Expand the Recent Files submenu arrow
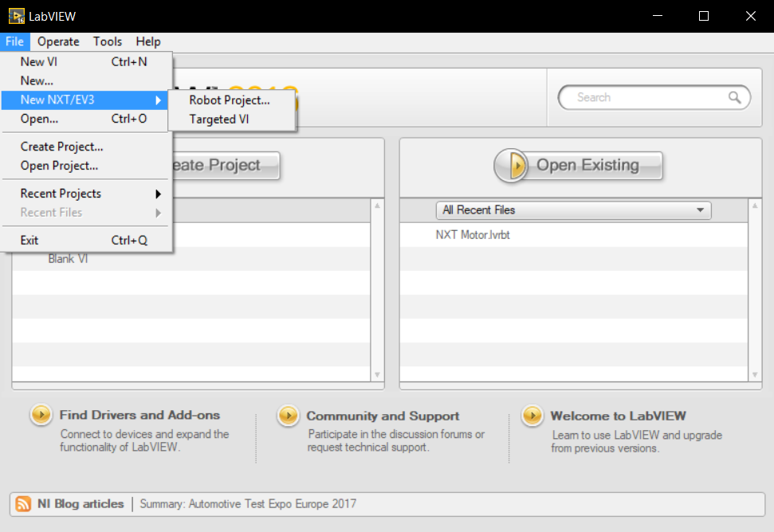The image size is (774, 532). (x=158, y=213)
